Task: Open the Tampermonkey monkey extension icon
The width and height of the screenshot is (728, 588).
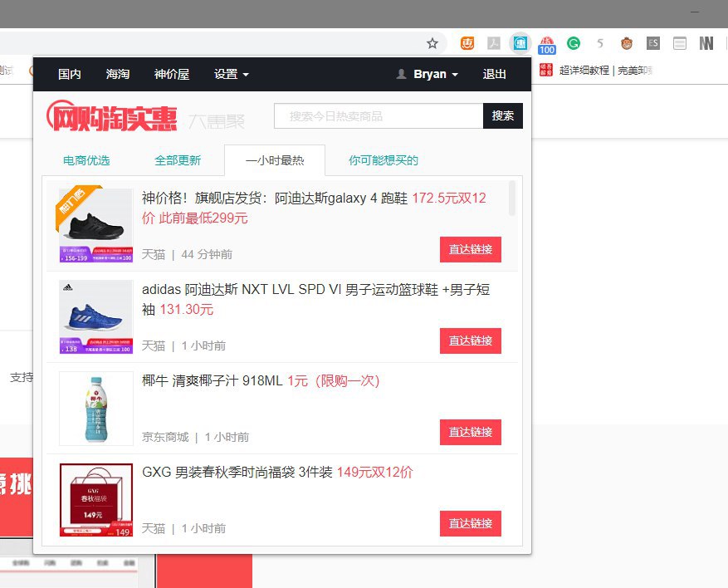Action: coord(627,43)
